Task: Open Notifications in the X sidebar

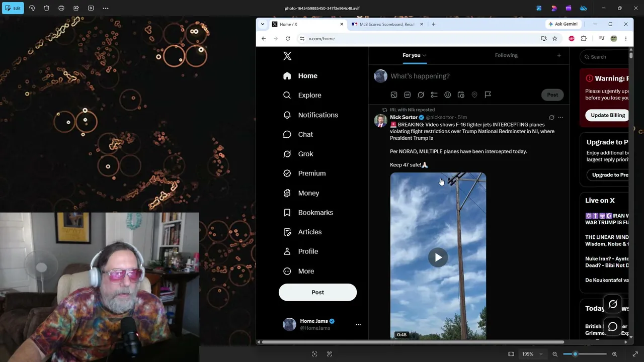Action: [x=310, y=115]
